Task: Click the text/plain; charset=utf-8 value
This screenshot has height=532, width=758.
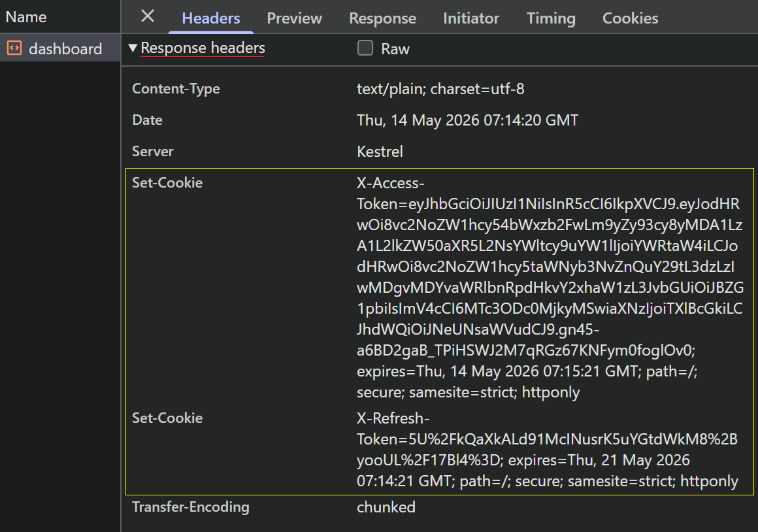Action: point(440,88)
